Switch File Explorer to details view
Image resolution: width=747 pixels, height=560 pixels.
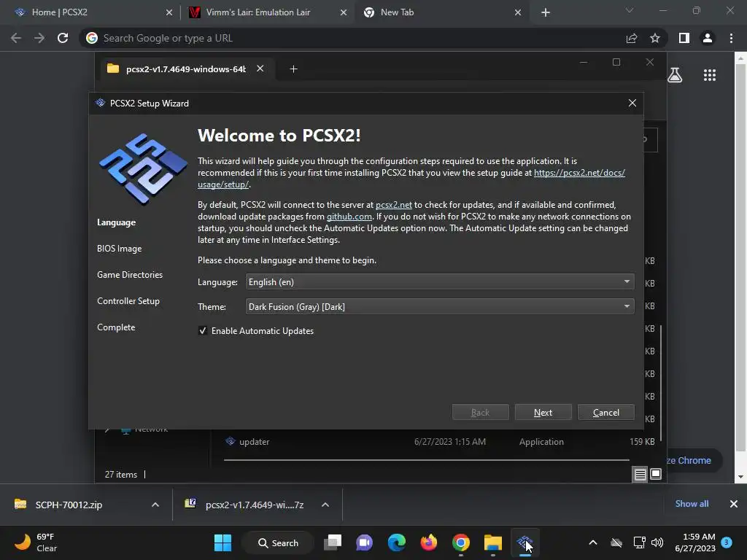click(640, 474)
